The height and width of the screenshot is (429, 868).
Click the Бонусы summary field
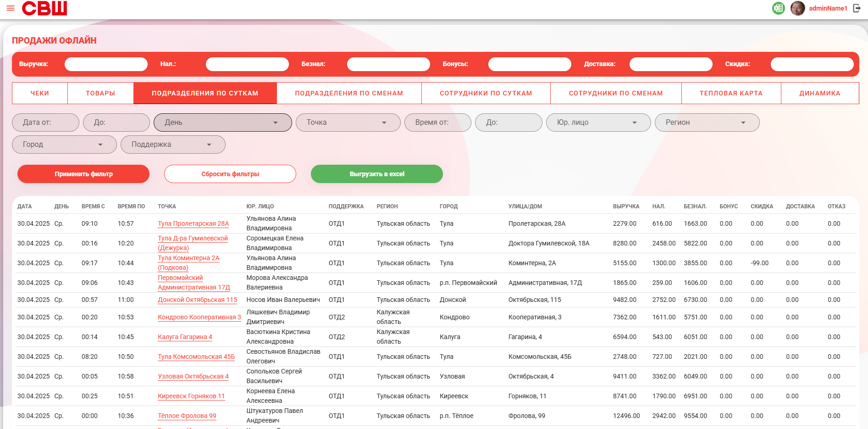pos(530,64)
